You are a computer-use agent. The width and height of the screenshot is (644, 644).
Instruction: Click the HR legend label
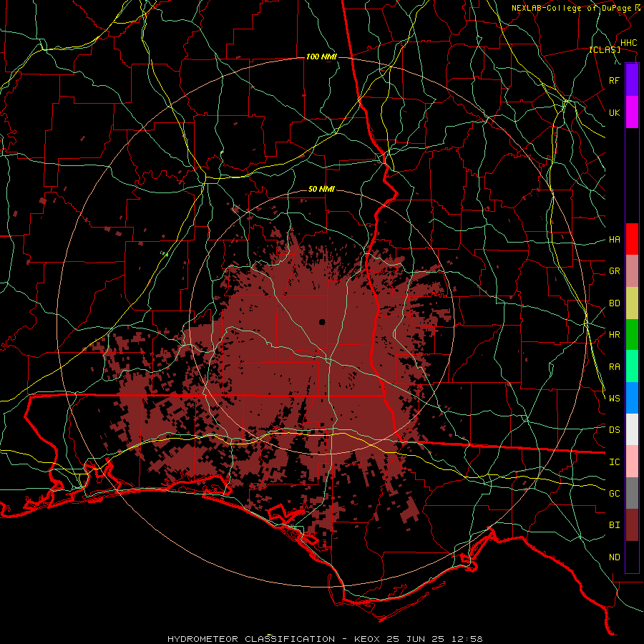point(614,335)
